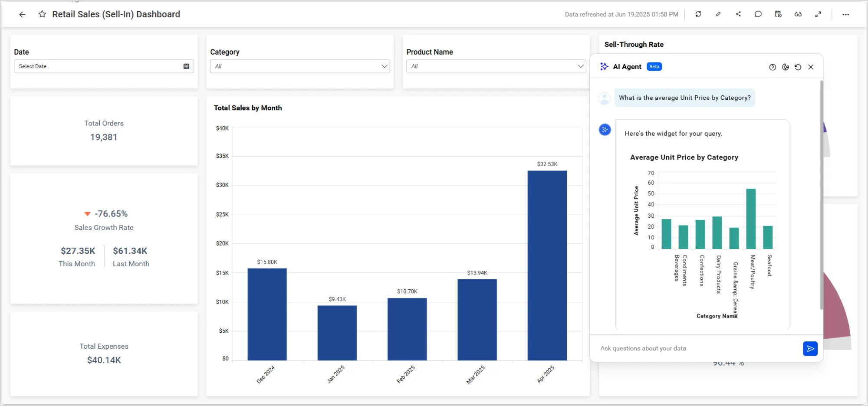Expand the Category dropdown
The height and width of the screenshot is (406, 868).
[x=384, y=66]
